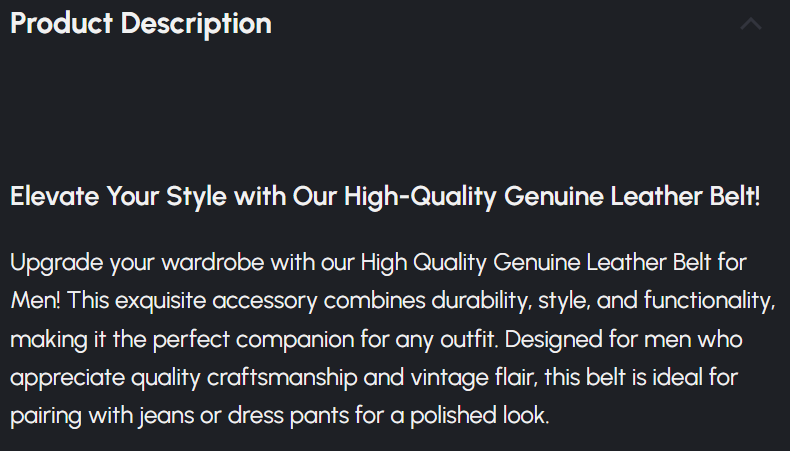
Task: Collapse the Product Description chevron arrow
Action: [750, 24]
